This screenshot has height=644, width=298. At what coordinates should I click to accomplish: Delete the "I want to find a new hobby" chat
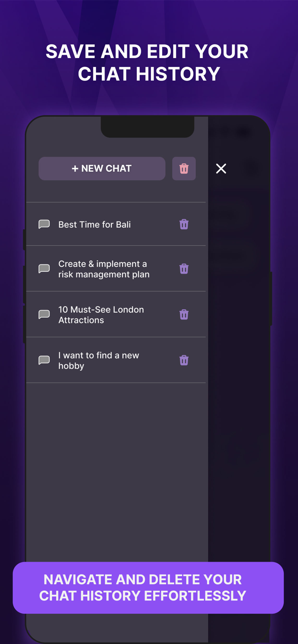coord(184,360)
